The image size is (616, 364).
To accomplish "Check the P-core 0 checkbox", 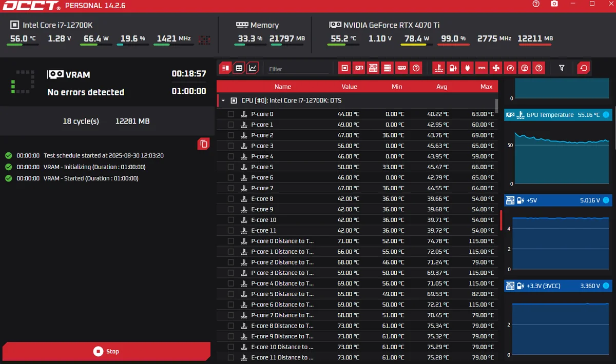I will pos(231,114).
